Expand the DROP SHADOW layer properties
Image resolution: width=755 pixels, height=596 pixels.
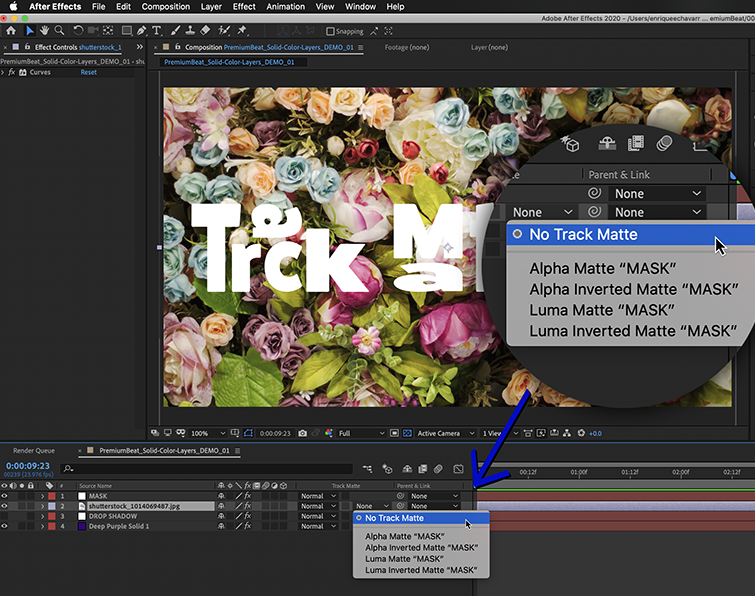[x=42, y=516]
